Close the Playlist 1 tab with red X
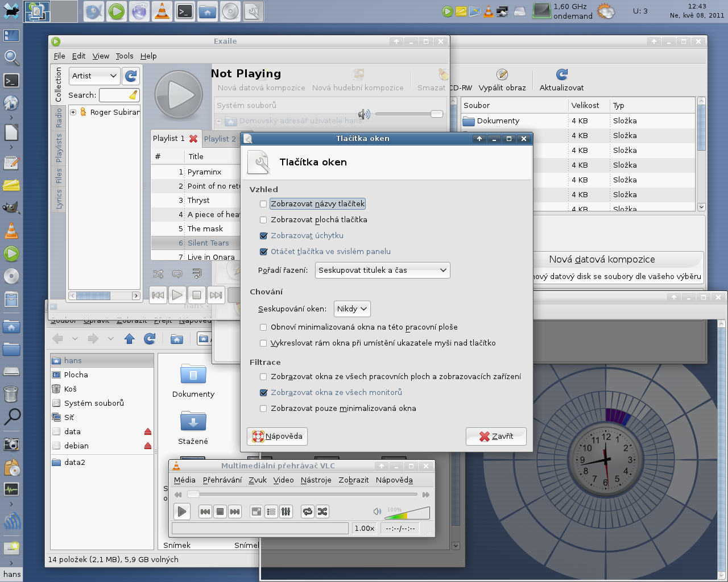 point(193,139)
